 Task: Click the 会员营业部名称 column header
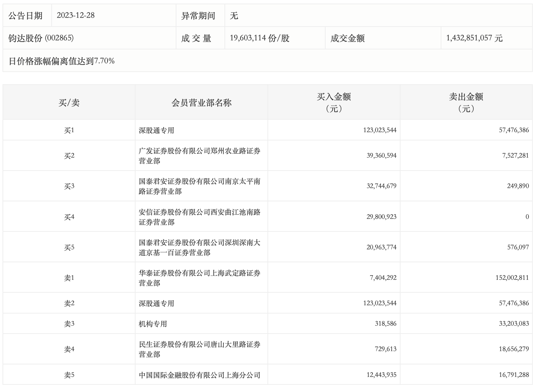tap(201, 103)
